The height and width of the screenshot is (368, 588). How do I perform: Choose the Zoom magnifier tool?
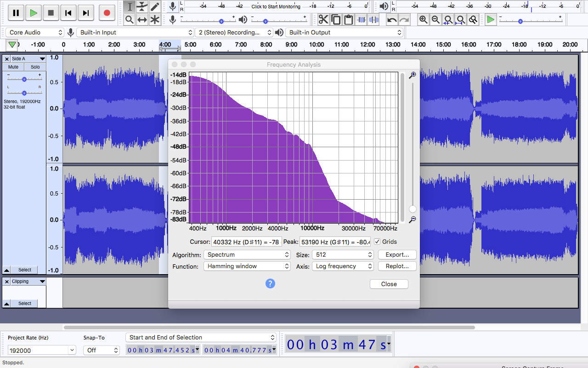point(130,19)
